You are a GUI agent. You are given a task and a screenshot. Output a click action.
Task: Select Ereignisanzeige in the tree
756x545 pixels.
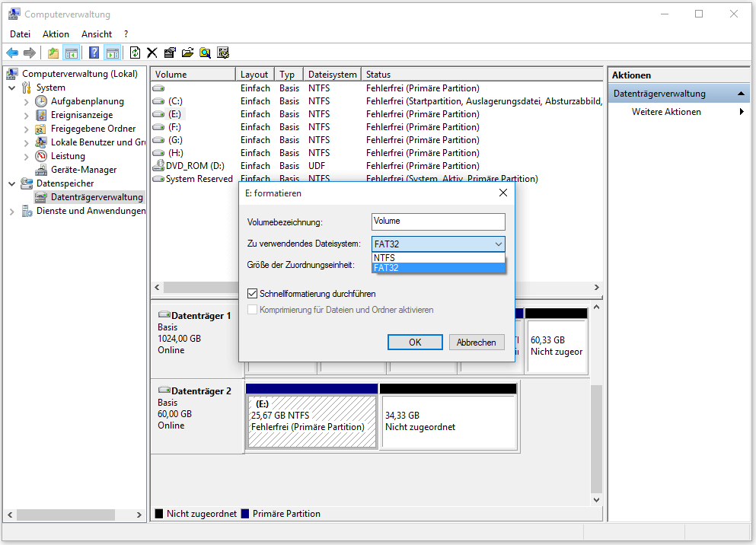pos(81,115)
